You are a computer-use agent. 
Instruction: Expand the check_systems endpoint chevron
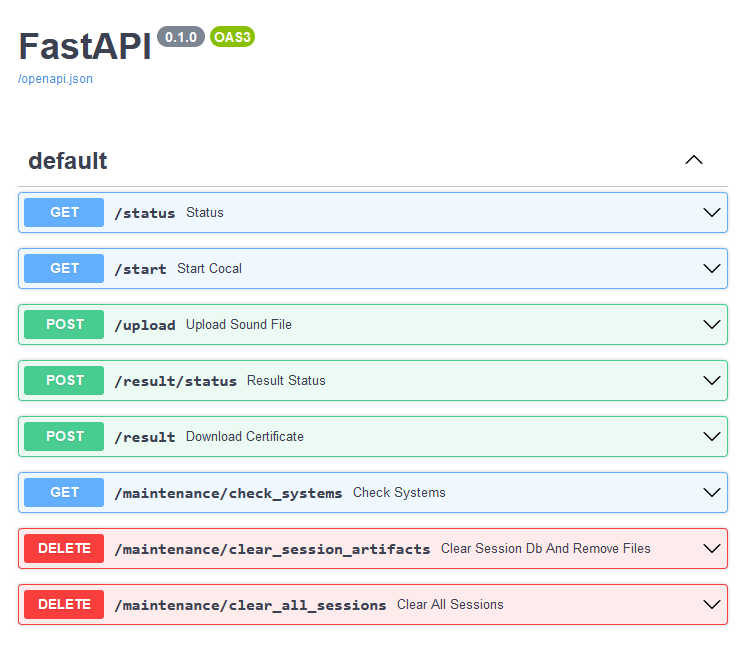[x=712, y=492]
